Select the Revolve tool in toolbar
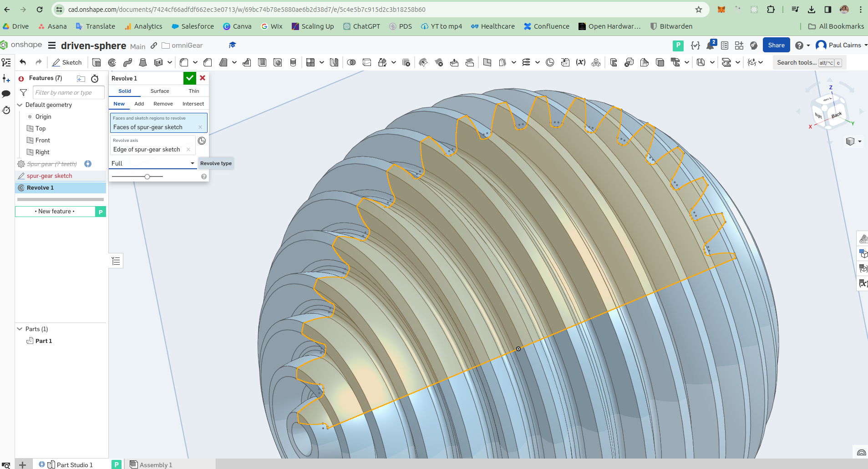 pos(112,62)
